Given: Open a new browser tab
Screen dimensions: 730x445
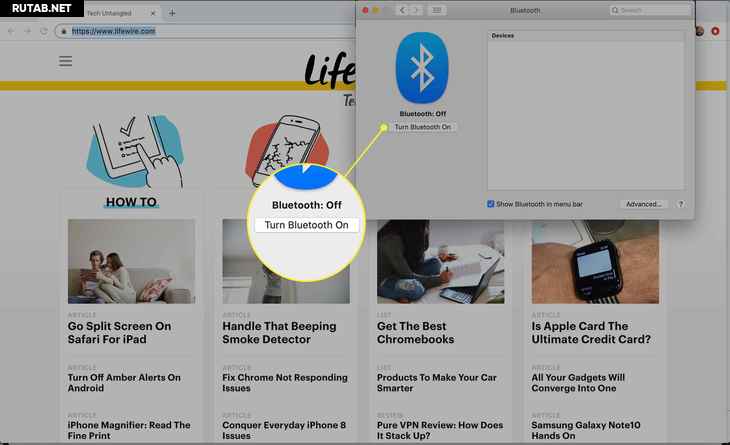Looking at the screenshot, I should point(172,13).
